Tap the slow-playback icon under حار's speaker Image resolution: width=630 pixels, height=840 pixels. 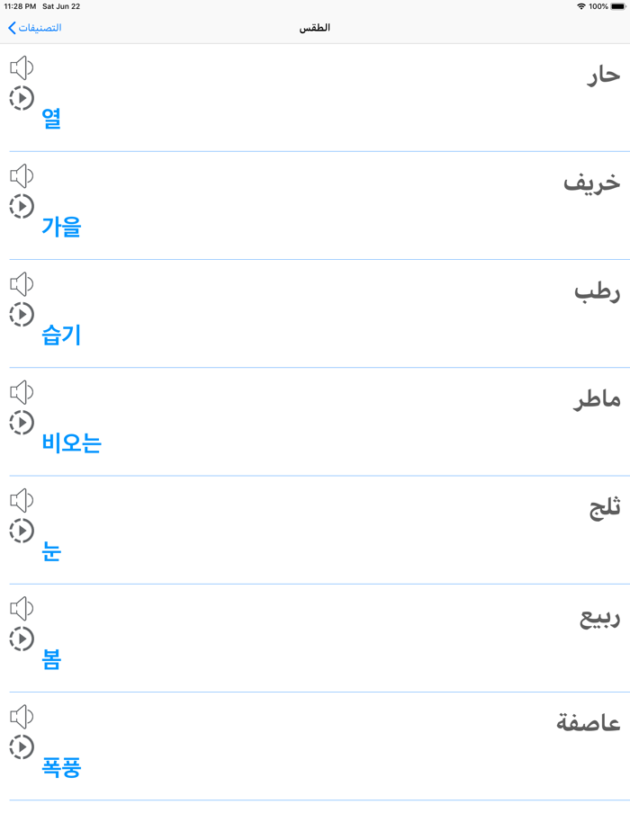[21, 97]
